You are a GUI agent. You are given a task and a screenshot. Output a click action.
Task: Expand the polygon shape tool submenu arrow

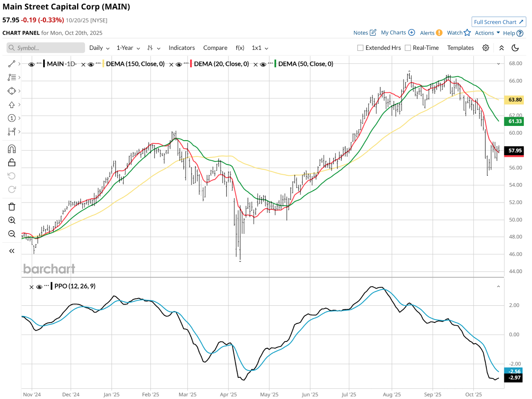[19, 91]
